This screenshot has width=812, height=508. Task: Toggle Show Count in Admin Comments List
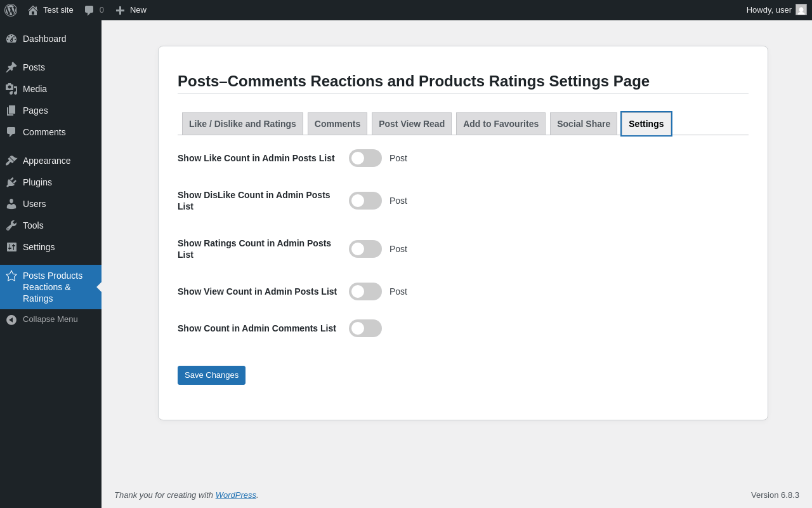pyautogui.click(x=365, y=328)
